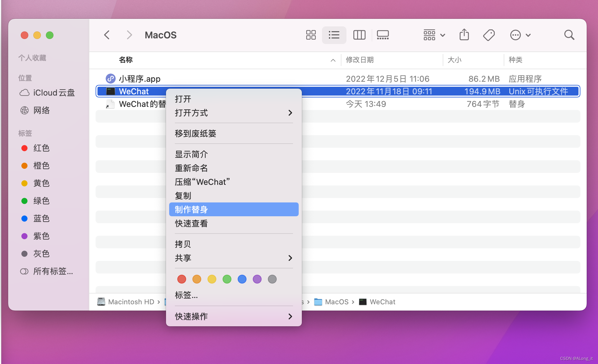Click the Share toolbar icon
Screen dimensions: 598x364
tap(464, 35)
